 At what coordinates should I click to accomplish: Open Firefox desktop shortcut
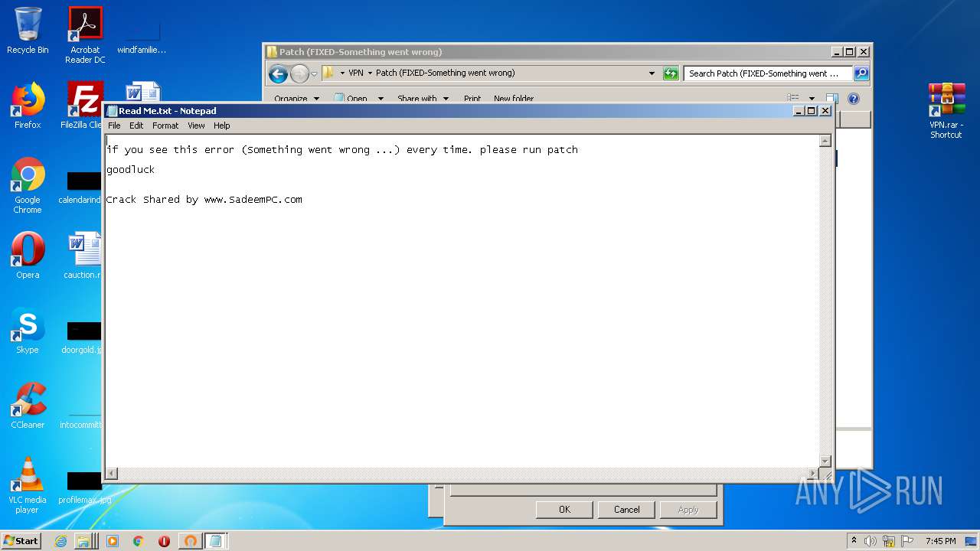(28, 106)
